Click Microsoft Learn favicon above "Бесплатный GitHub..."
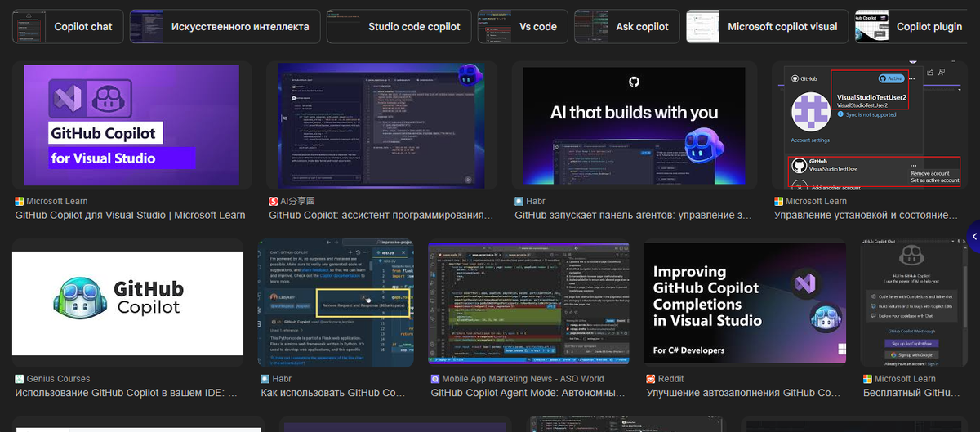Viewport: 980px width, 432px height. point(867,379)
